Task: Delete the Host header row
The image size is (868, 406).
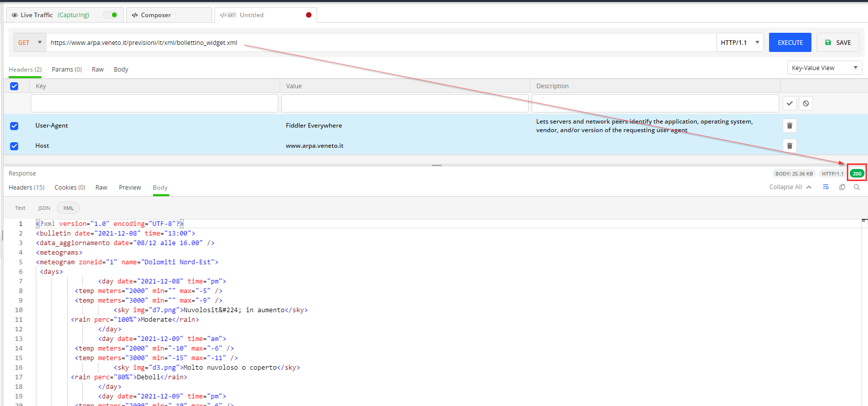Action: coord(789,146)
